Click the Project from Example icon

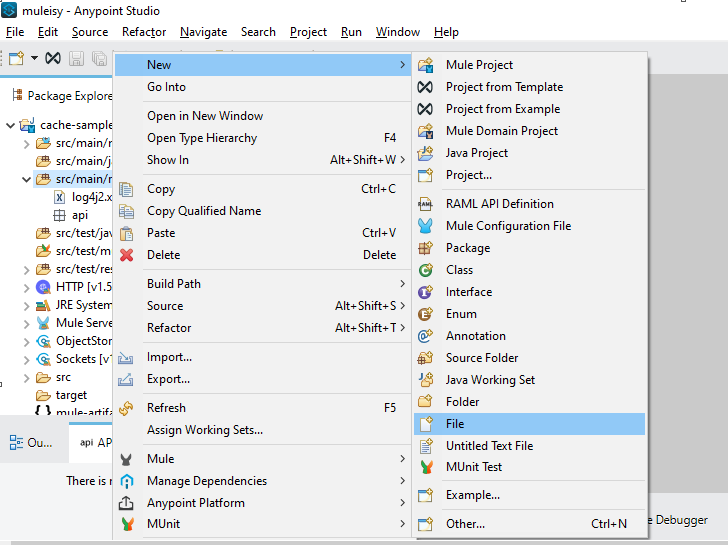click(425, 109)
